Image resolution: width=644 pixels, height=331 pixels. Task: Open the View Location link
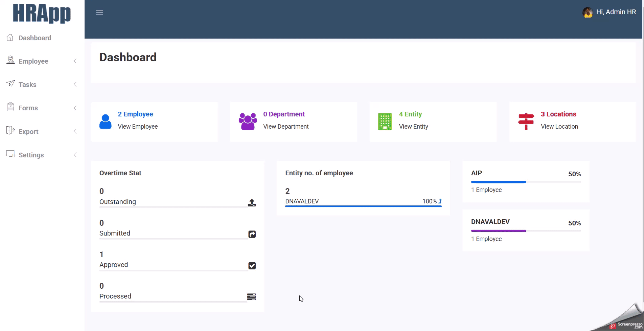tap(559, 127)
